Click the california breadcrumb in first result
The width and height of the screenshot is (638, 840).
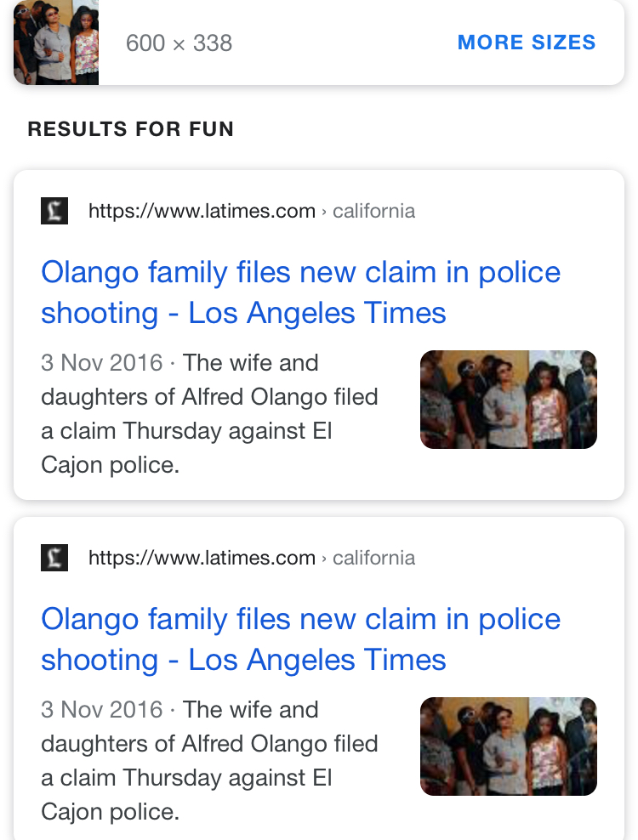click(373, 211)
